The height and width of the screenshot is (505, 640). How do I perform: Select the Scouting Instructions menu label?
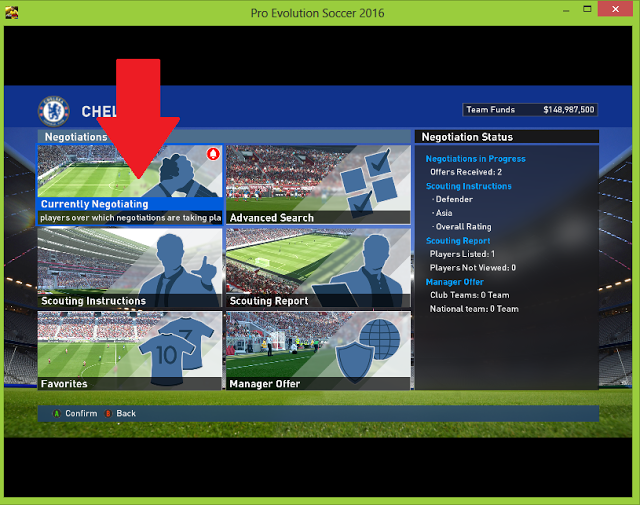click(x=93, y=301)
